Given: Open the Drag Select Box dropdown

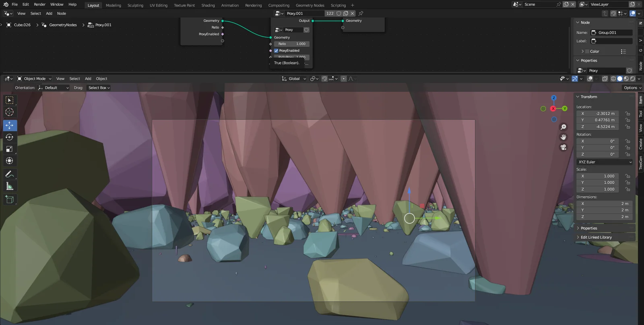Looking at the screenshot, I should pyautogui.click(x=99, y=88).
